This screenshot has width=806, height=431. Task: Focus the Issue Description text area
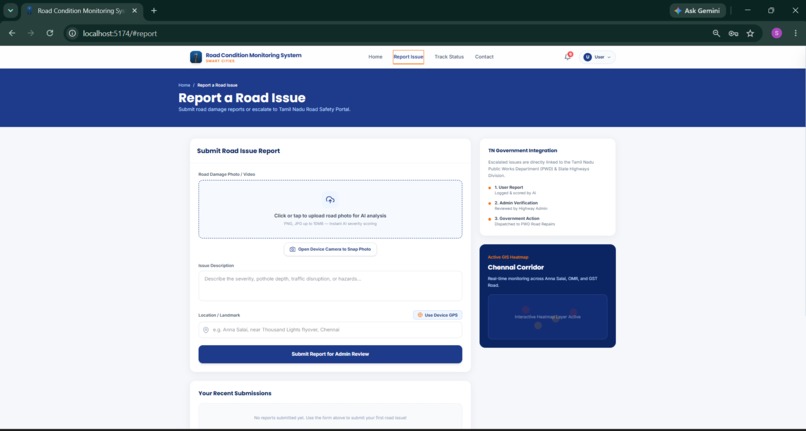(x=330, y=286)
